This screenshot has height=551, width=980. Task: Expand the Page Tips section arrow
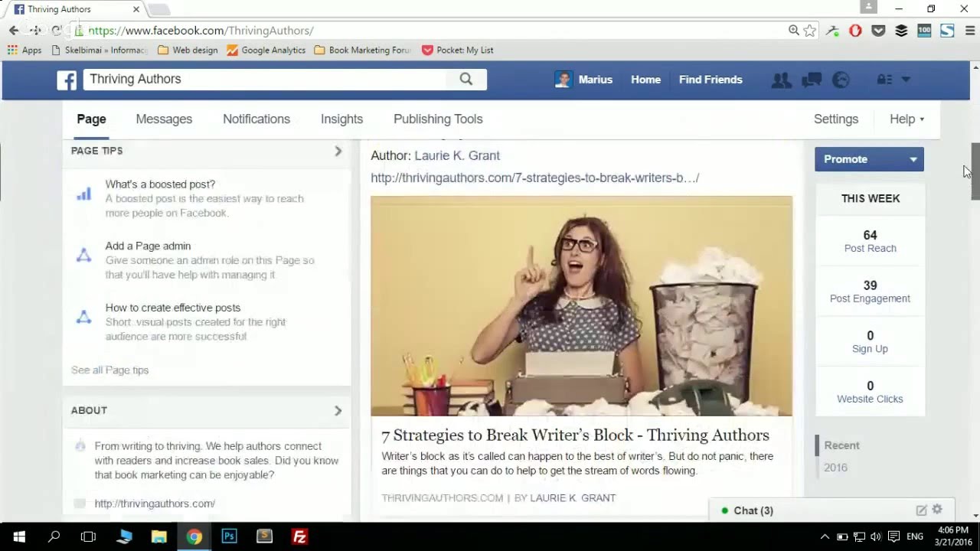pyautogui.click(x=338, y=151)
